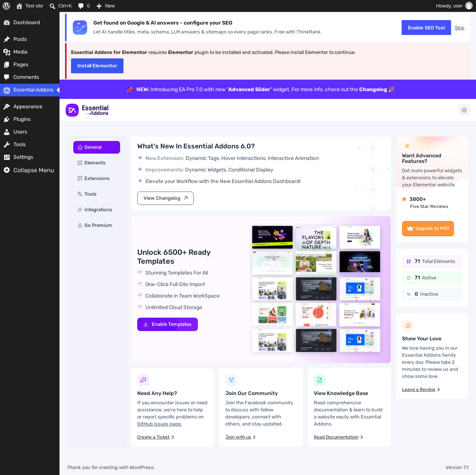Click the Appearance paintbrush icon

tap(7, 106)
